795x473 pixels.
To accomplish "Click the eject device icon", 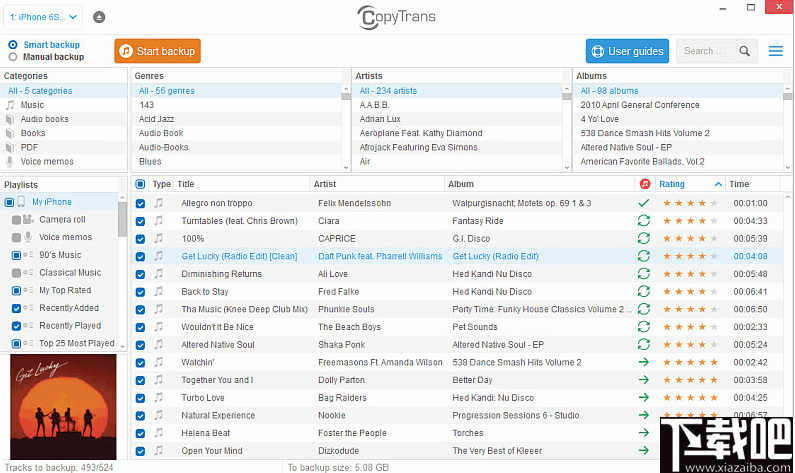I will tap(98, 17).
